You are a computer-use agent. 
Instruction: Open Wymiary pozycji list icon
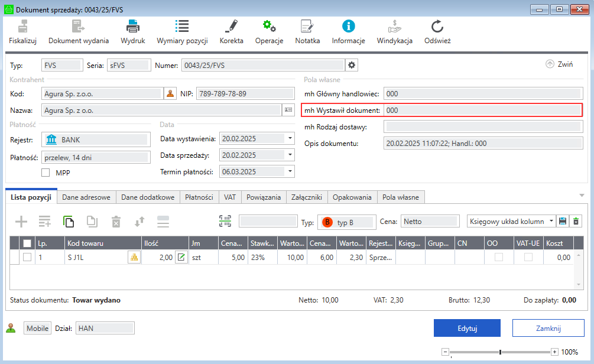(x=181, y=27)
